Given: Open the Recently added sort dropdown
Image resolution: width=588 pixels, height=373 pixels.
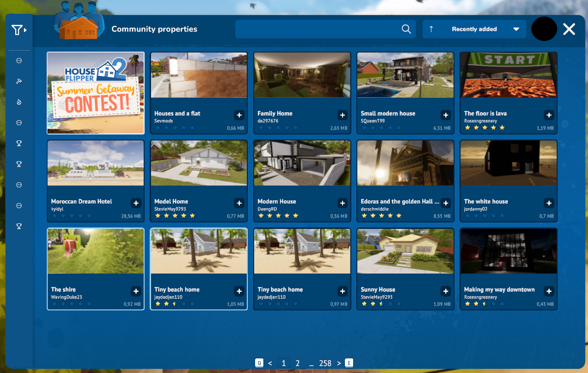Looking at the screenshot, I should click(474, 29).
